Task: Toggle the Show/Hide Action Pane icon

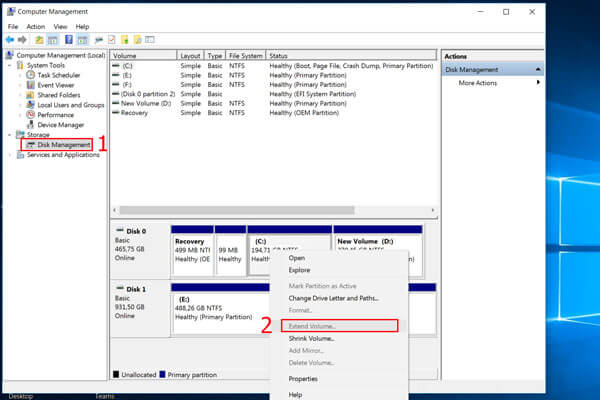Action: [82, 39]
